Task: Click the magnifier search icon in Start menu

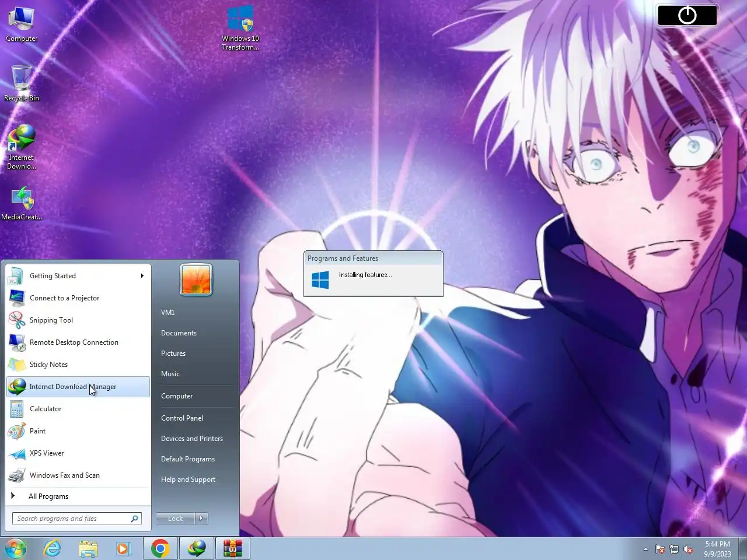Action: click(135, 519)
